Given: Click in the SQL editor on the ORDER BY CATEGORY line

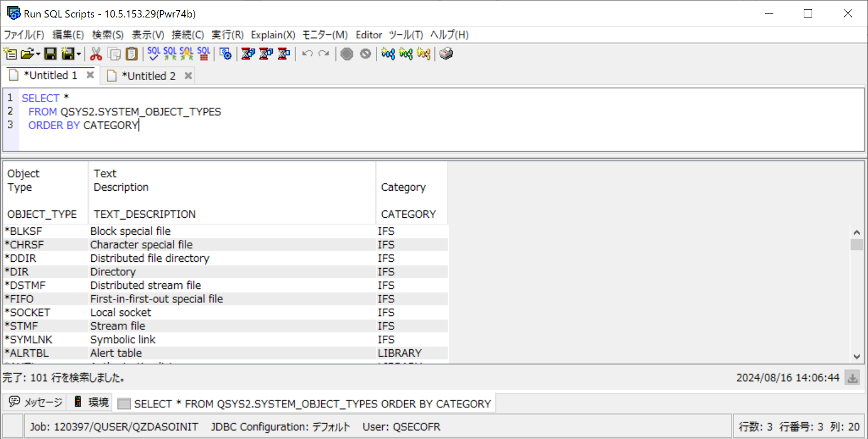Looking at the screenshot, I should [x=83, y=125].
